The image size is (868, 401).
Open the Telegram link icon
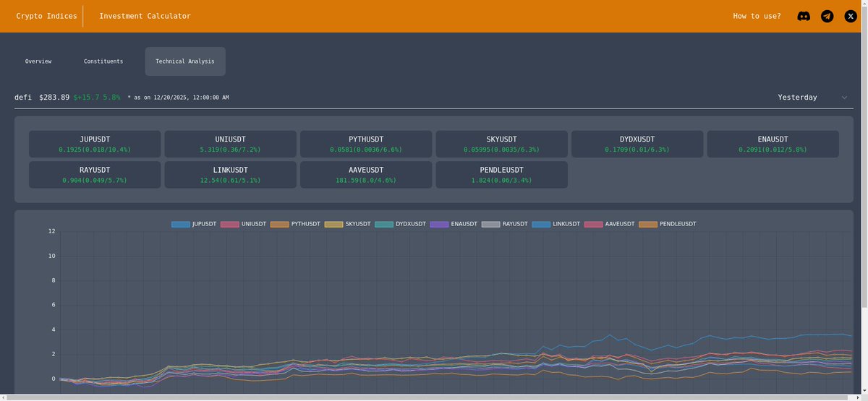pos(827,16)
